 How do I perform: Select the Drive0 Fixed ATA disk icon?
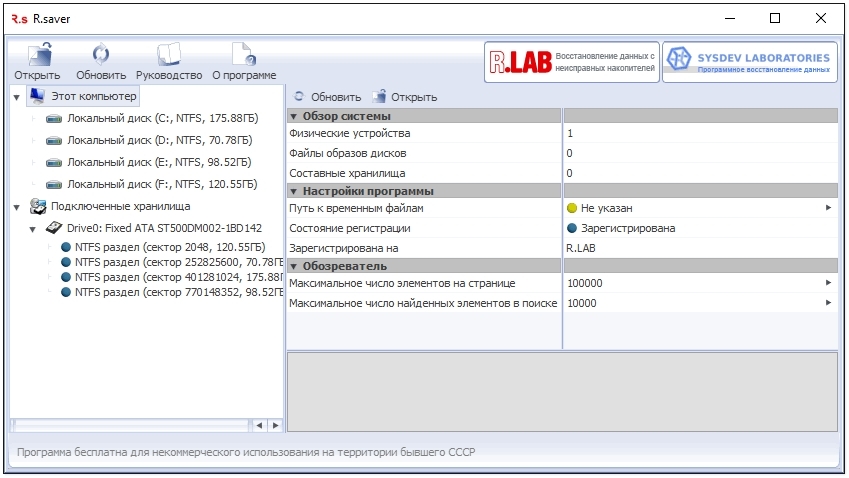tap(54, 228)
